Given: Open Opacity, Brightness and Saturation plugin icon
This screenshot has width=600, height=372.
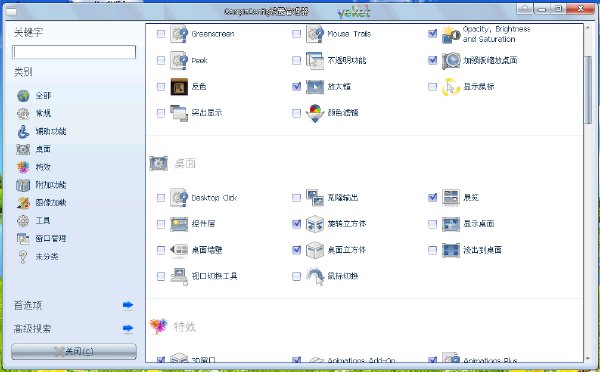Looking at the screenshot, I should point(451,34).
